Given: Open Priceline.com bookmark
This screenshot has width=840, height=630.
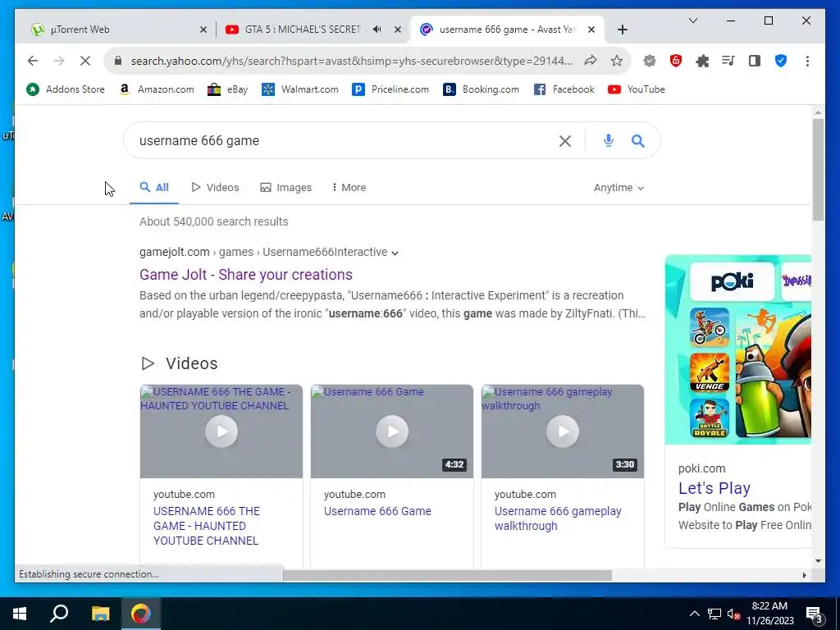Looking at the screenshot, I should (x=390, y=89).
